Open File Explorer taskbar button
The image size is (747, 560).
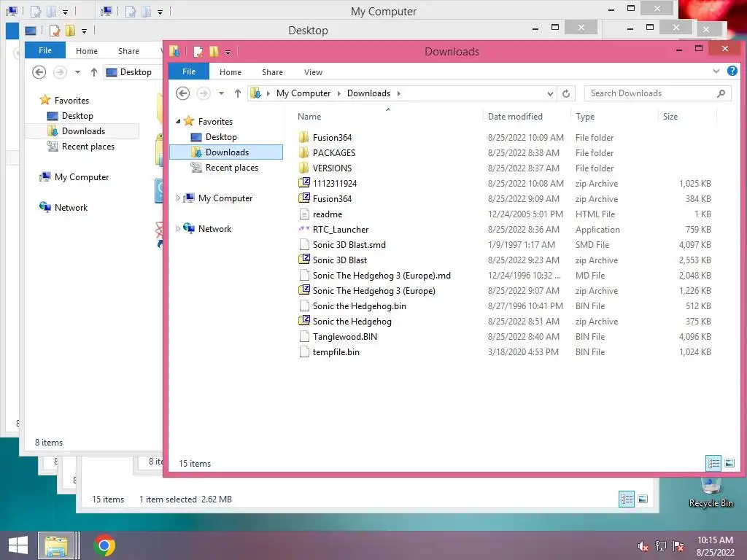click(56, 545)
